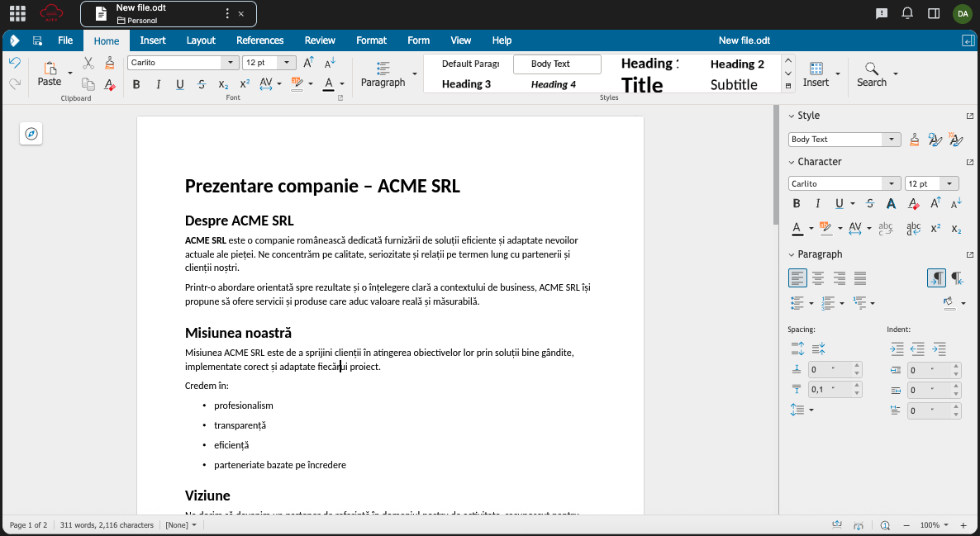Screen dimensions: 980x536
Task: Collapse the Character section in the sidebar
Action: (791, 162)
